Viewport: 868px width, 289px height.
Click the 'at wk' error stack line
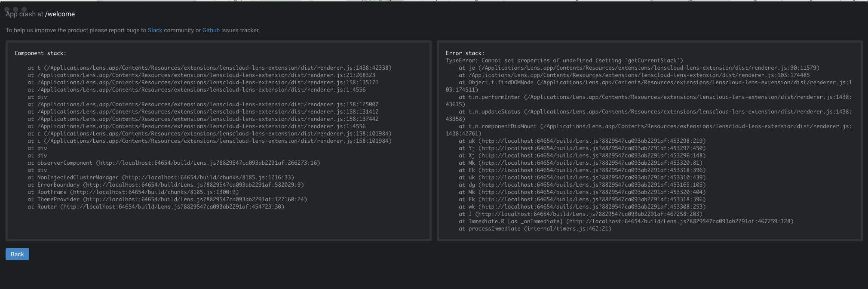(x=582, y=207)
